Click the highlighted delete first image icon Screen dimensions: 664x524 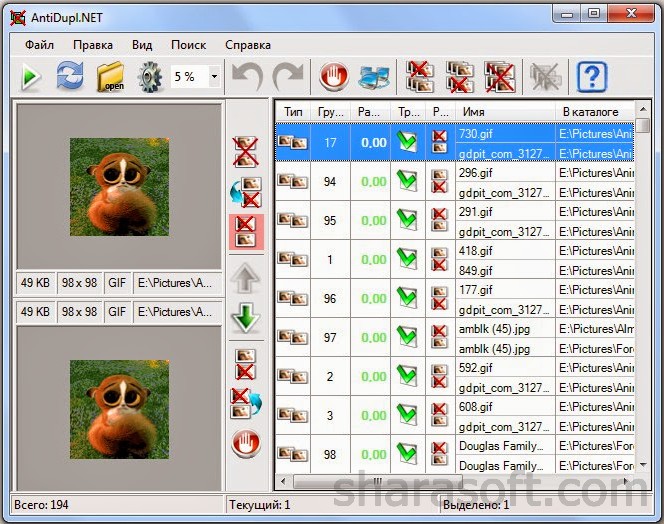(246, 232)
